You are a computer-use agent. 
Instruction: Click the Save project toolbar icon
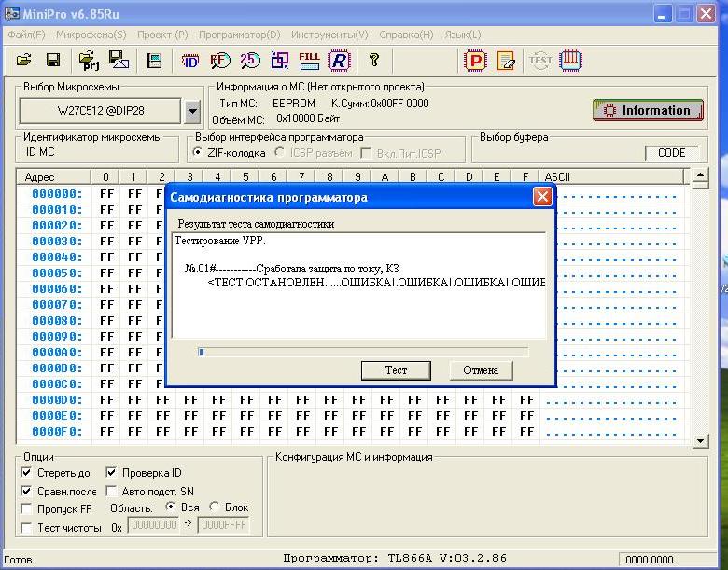[x=119, y=60]
